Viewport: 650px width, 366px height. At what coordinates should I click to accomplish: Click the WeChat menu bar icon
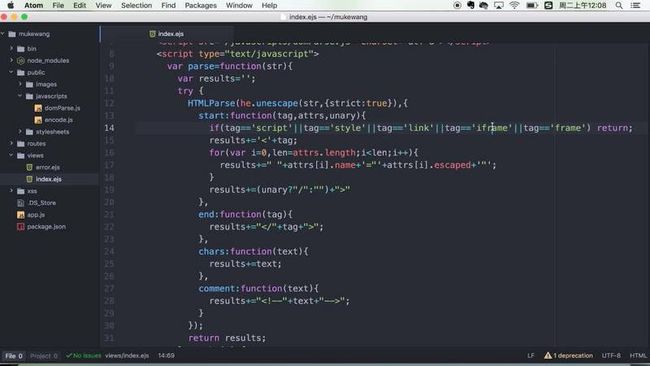tap(484, 5)
